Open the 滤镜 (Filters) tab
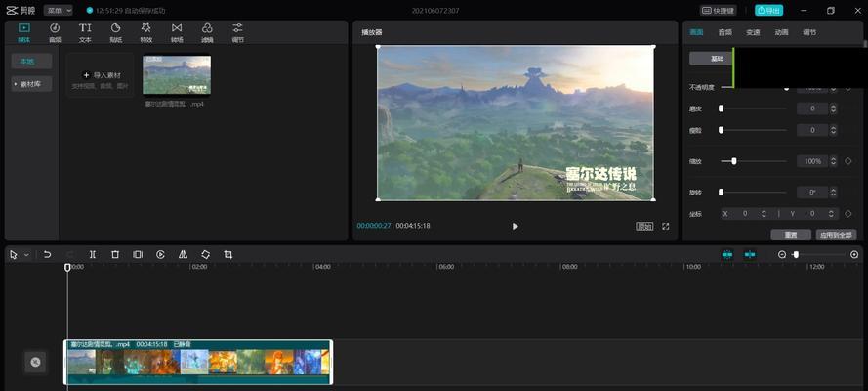The width and height of the screenshot is (868, 391). click(207, 32)
